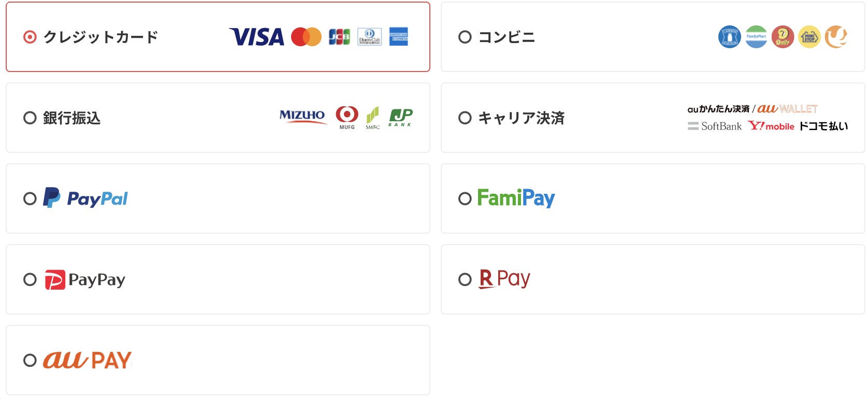Click the Mastercard logo

pos(306,37)
